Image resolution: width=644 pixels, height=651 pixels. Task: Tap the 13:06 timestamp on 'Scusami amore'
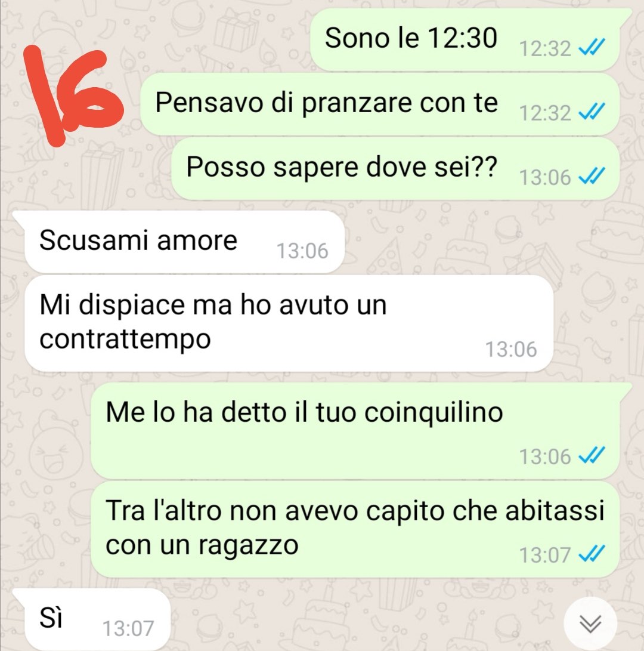pos(302,251)
